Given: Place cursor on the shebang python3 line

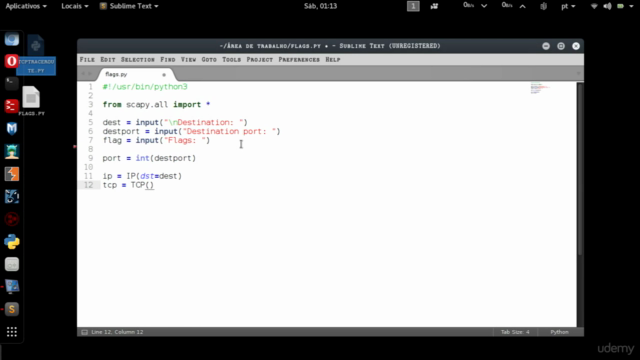Looking at the screenshot, I should click(x=145, y=87).
